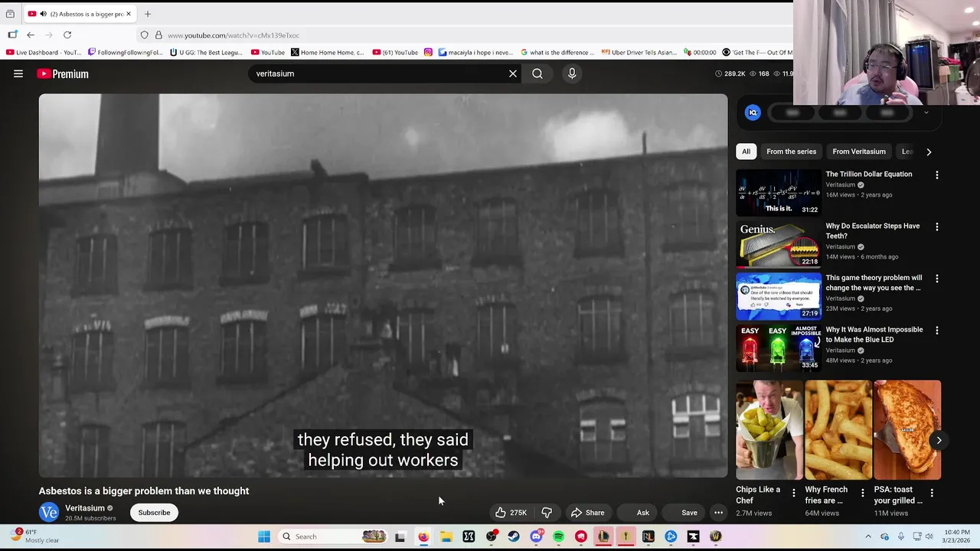
Task: Open options for Trillion Dollar Equation
Action: point(936,175)
